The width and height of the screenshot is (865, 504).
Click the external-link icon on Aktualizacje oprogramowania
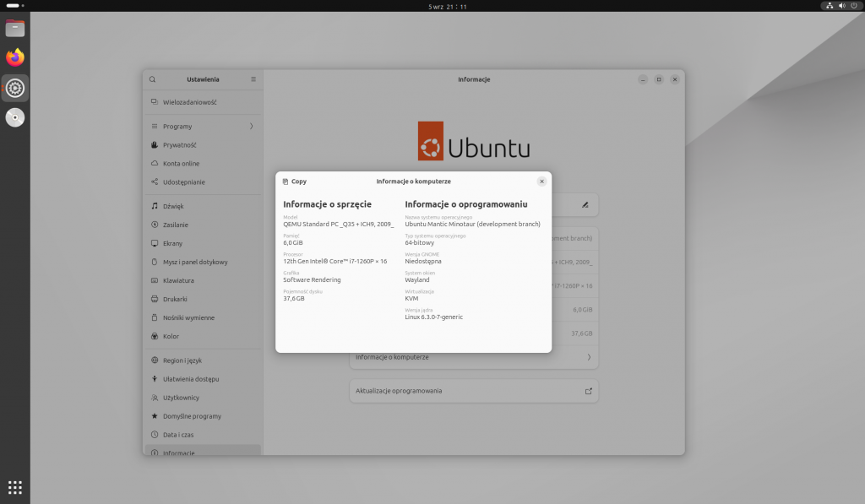(588, 391)
